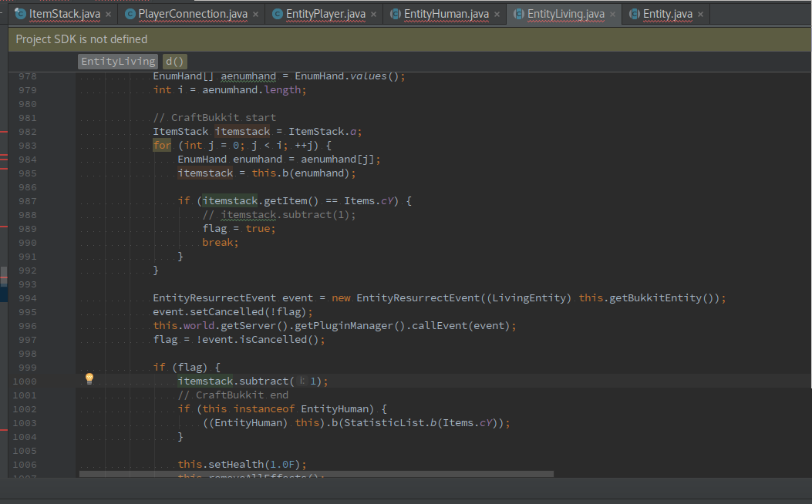The width and height of the screenshot is (812, 504).
Task: Close the Entity.java tab
Action: click(701, 15)
